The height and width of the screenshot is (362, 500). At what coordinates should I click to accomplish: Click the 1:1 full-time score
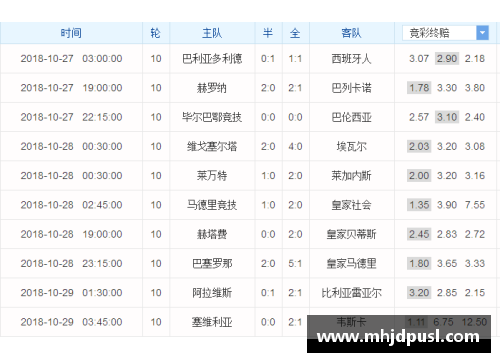295,59
